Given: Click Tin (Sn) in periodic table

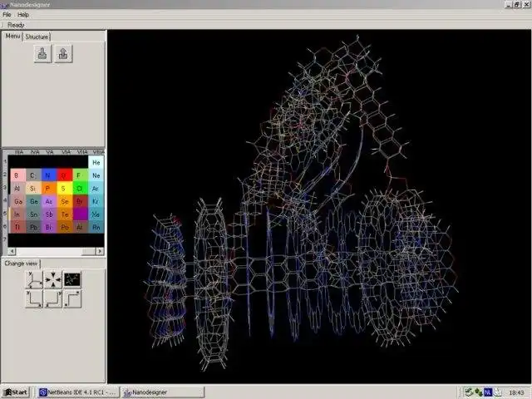Looking at the screenshot, I should 33,214.
